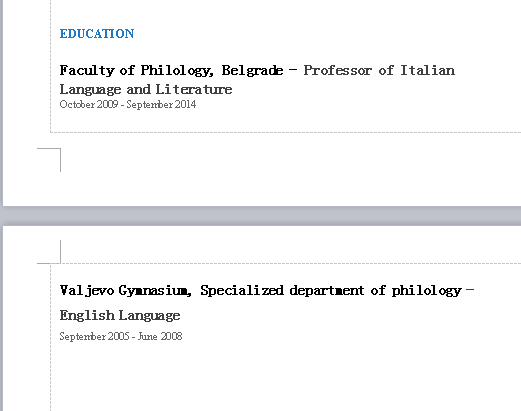Click the word Gymnasium
The image size is (521, 411).
(x=155, y=291)
